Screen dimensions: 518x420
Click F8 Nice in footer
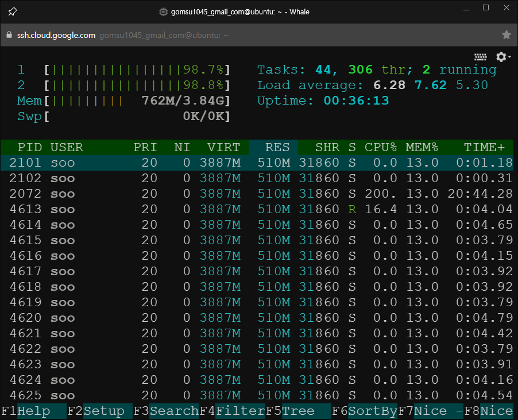coord(488,411)
